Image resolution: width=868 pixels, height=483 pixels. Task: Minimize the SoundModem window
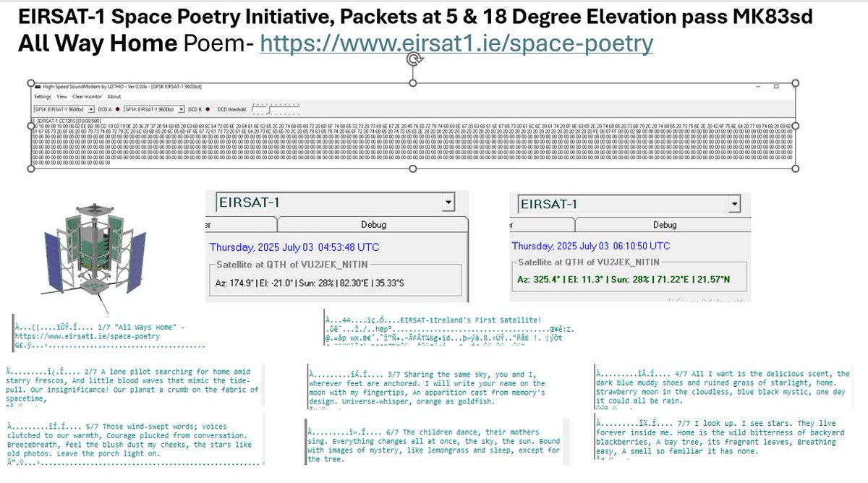click(758, 87)
